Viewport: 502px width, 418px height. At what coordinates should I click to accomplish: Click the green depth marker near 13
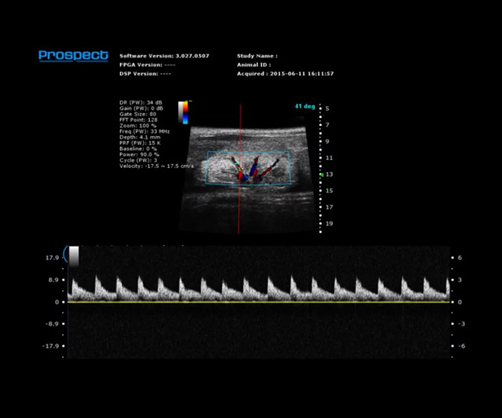pyautogui.click(x=322, y=175)
